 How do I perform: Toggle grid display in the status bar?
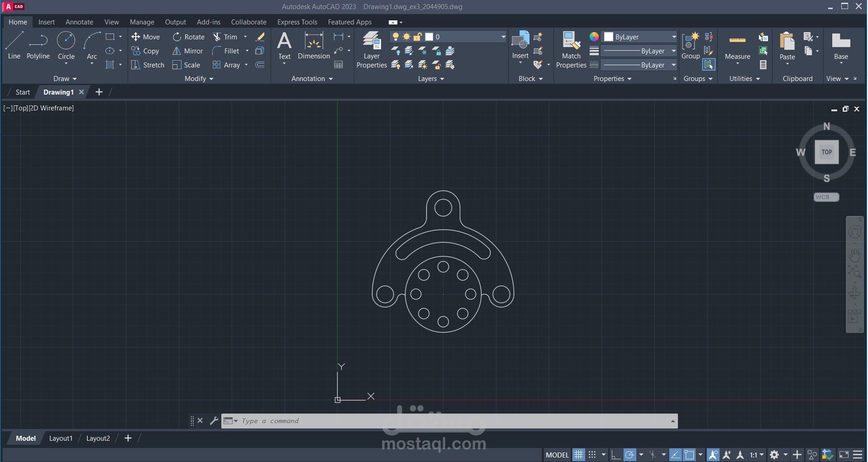(x=578, y=455)
